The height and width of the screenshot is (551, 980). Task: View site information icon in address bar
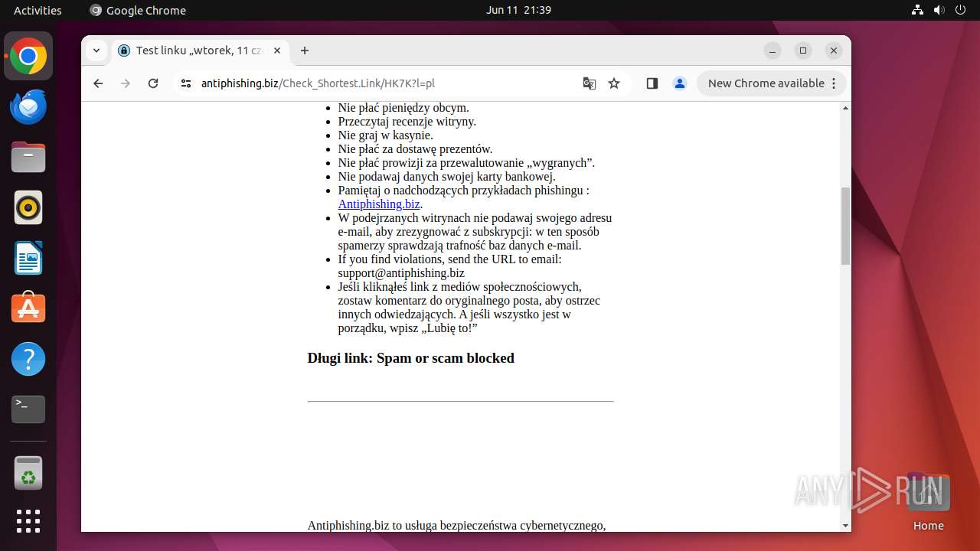coord(185,83)
